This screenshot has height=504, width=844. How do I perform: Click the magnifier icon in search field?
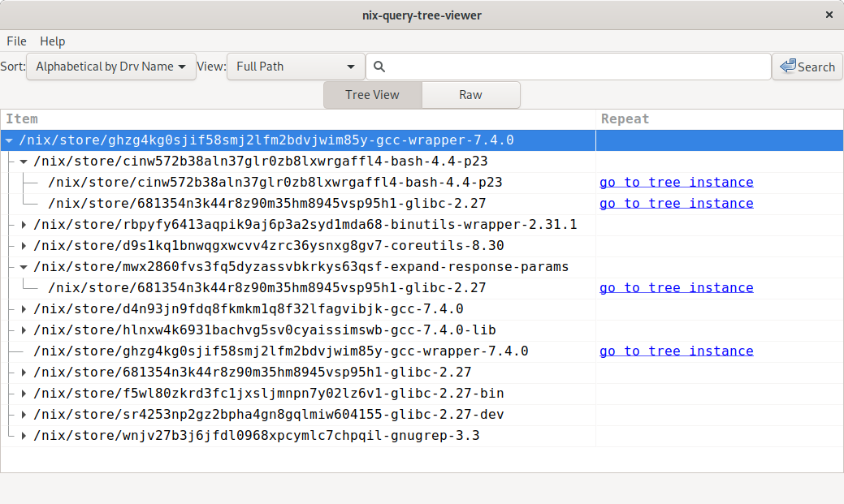(x=379, y=67)
